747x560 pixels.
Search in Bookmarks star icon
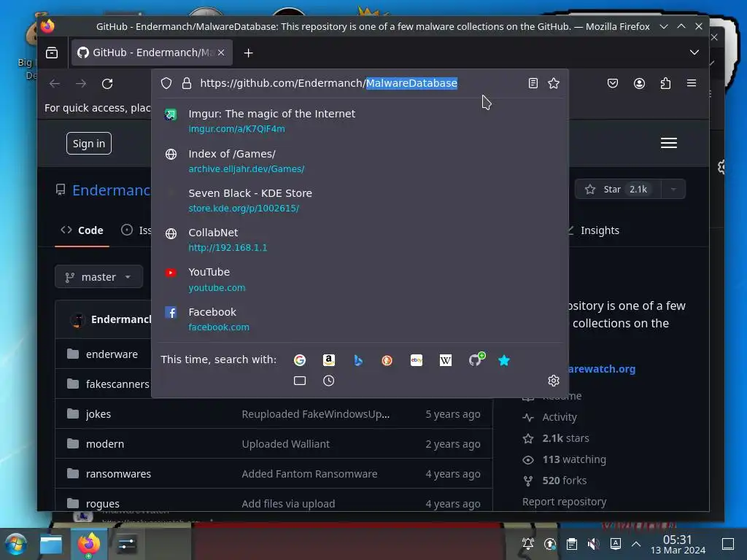click(504, 360)
